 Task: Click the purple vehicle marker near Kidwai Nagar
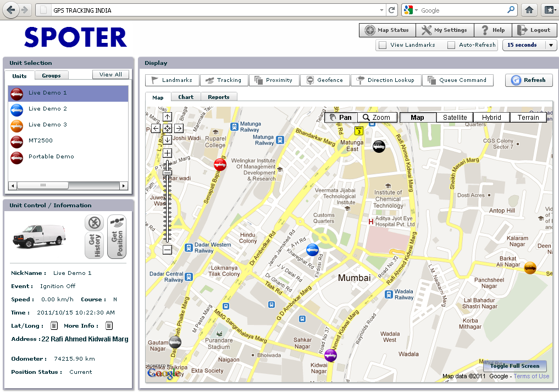pyautogui.click(x=330, y=355)
